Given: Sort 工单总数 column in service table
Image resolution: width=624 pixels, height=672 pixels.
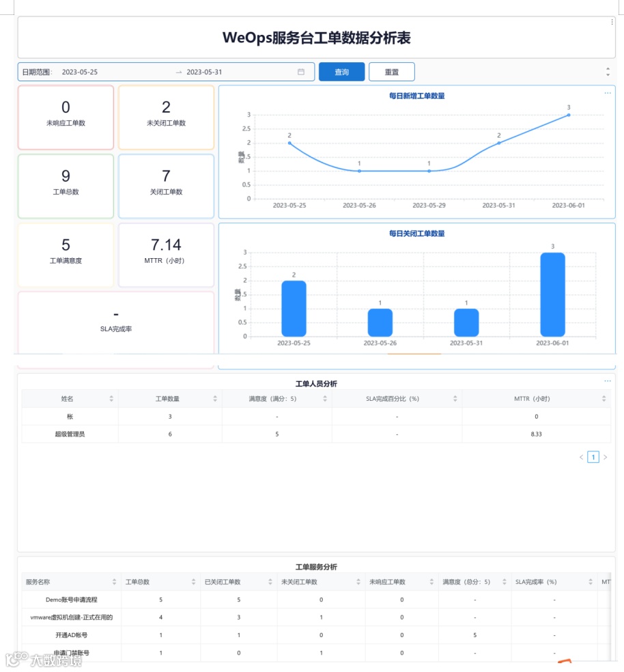Looking at the screenshot, I should tap(193, 582).
